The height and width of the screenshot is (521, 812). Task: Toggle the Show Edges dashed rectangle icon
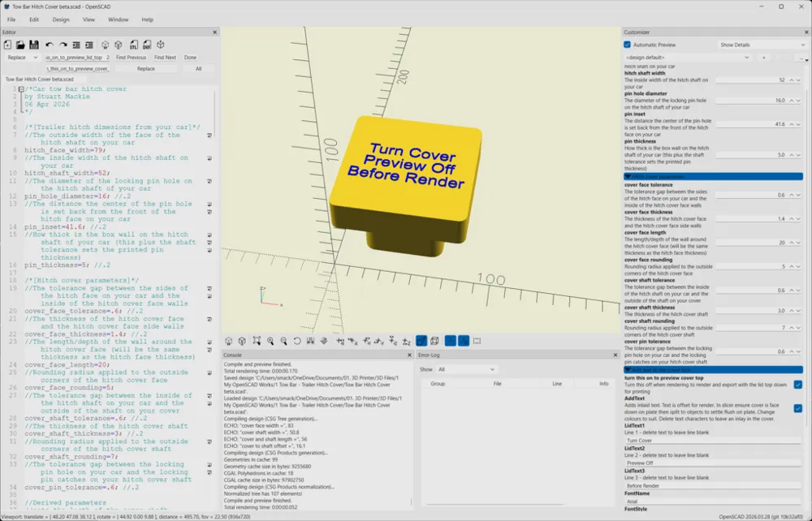[x=477, y=341]
